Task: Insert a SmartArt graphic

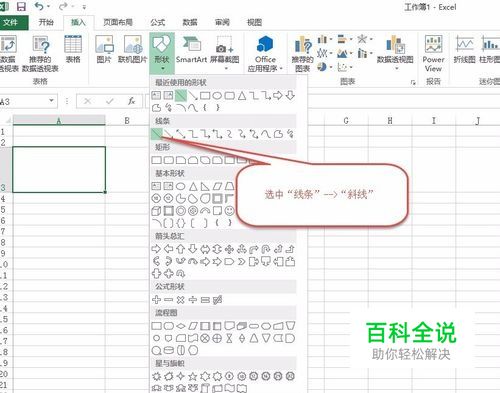Action: point(191,49)
